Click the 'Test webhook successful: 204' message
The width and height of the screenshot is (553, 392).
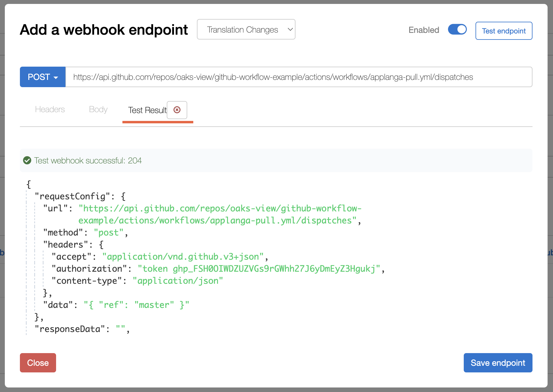[x=88, y=160]
